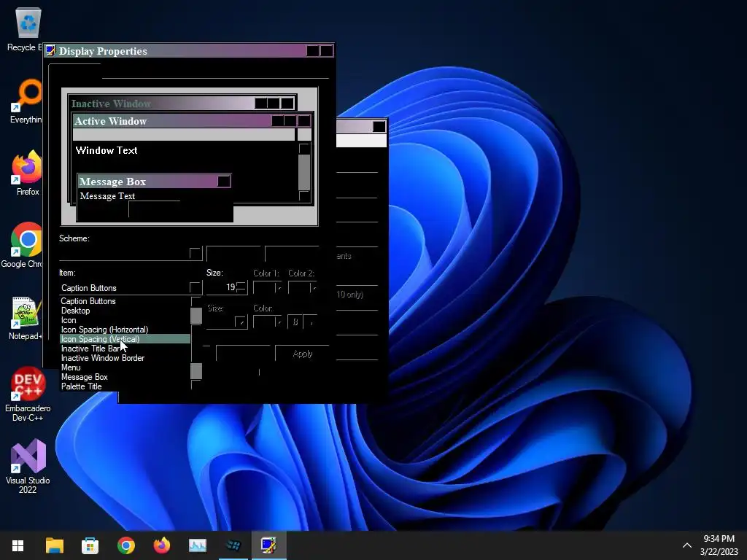This screenshot has width=747, height=560.
Task: Toggle the Bold (B) font button
Action: (x=295, y=322)
